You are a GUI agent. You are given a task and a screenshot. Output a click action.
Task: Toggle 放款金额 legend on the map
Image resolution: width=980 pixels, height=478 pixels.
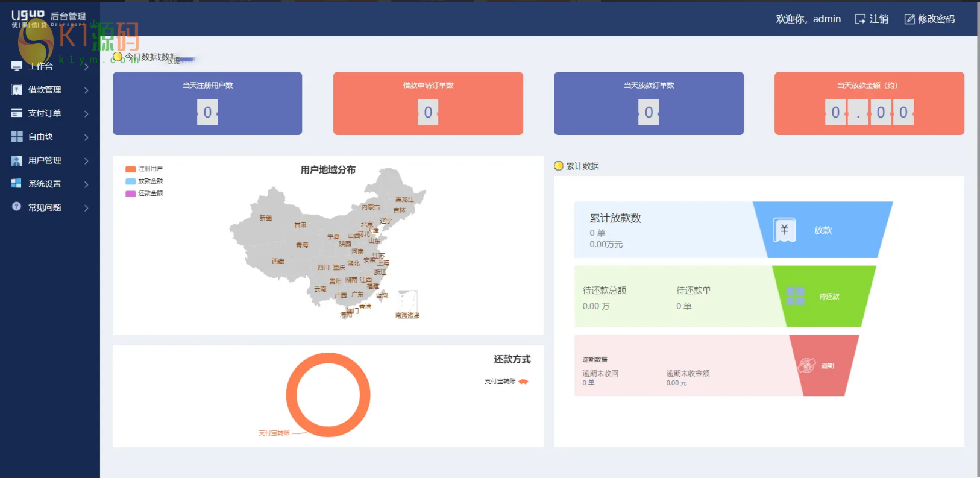click(144, 181)
